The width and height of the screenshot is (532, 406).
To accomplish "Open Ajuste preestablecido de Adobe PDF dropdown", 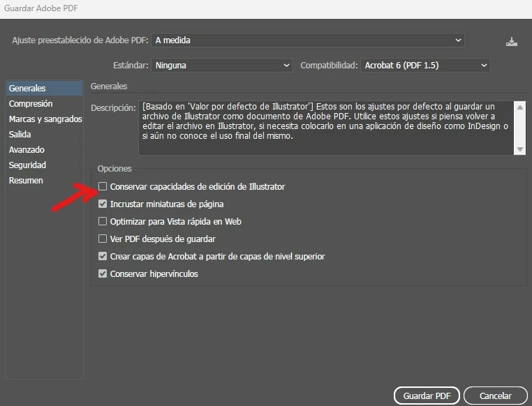I will [308, 40].
